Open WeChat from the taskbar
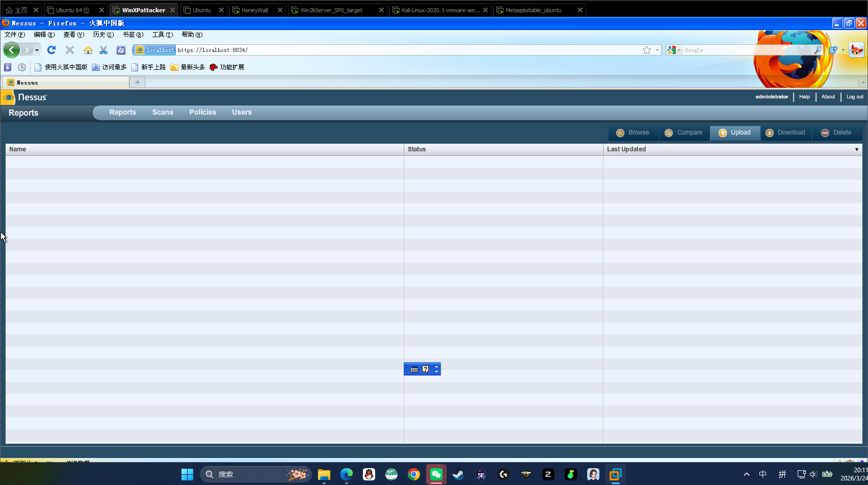The width and height of the screenshot is (868, 485). pyautogui.click(x=436, y=474)
